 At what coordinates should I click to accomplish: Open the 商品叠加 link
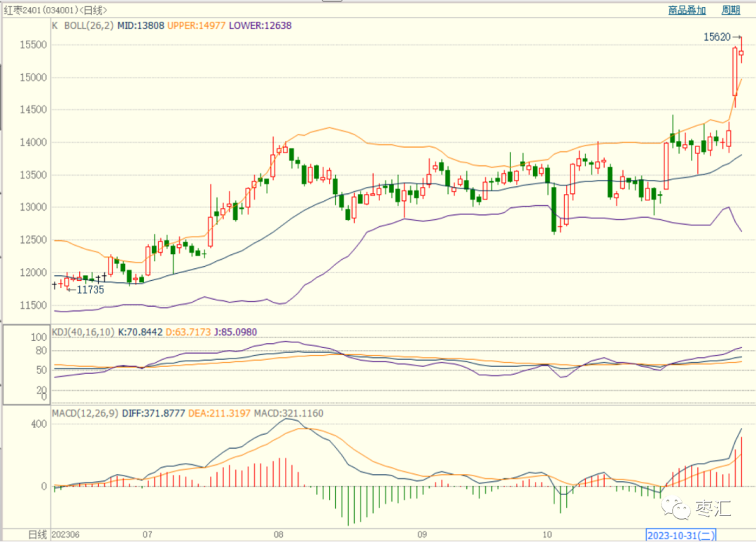(x=687, y=10)
